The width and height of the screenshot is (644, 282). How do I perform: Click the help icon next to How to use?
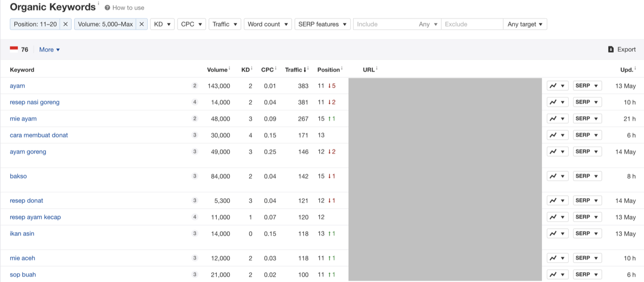(x=107, y=8)
